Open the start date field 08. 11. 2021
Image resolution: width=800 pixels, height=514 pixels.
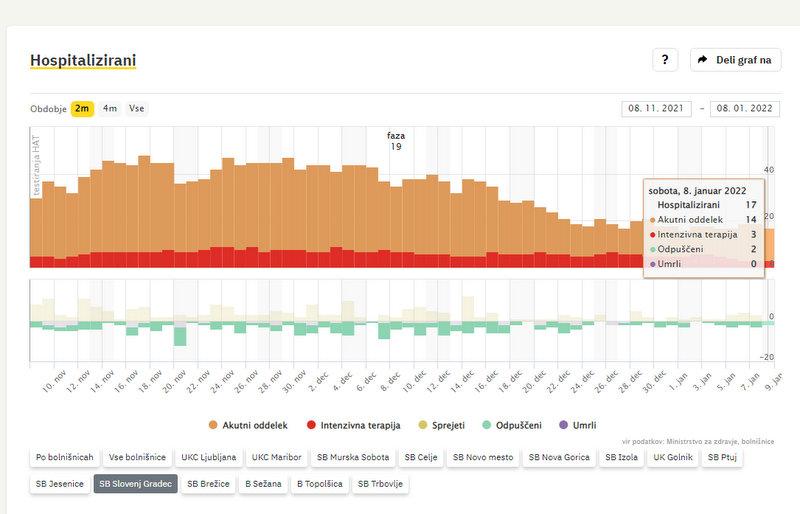656,108
